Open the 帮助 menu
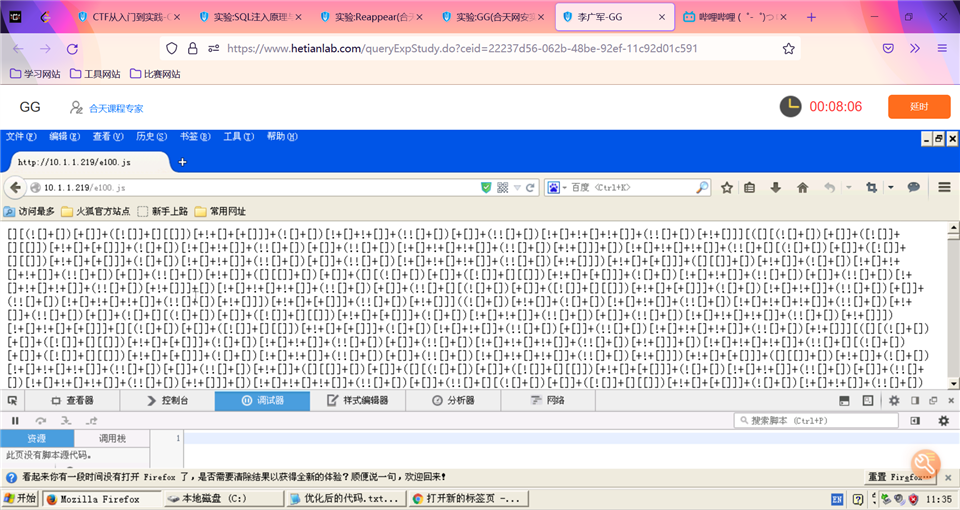This screenshot has height=510, width=960. coord(282,137)
